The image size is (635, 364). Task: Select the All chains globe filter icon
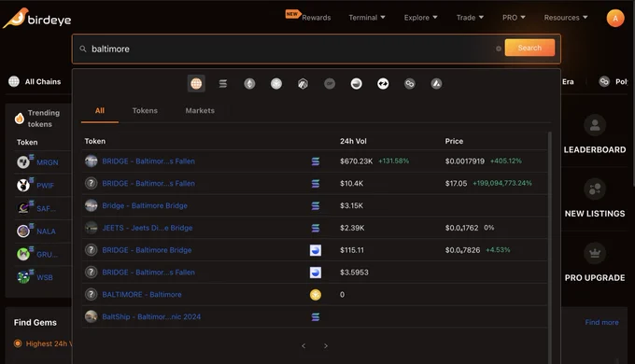[x=196, y=83]
